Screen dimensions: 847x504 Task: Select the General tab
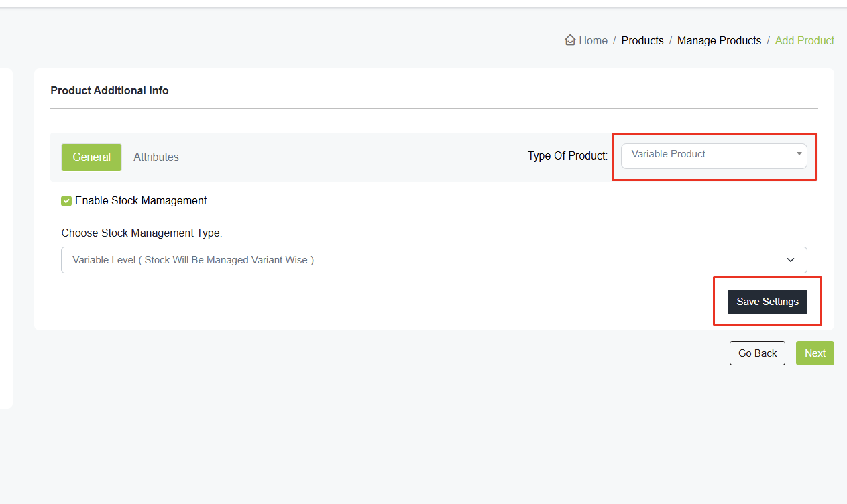click(x=91, y=157)
